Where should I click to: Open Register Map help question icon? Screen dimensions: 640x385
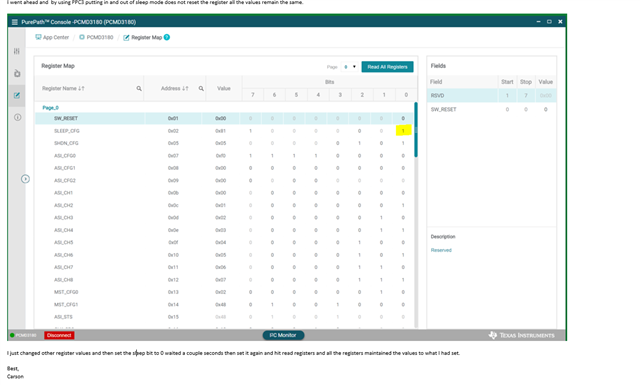tap(167, 37)
